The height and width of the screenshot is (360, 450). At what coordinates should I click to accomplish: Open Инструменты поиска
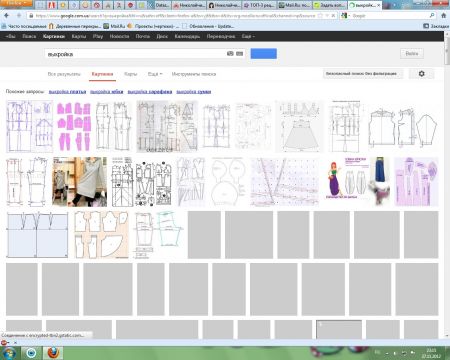tap(194, 74)
